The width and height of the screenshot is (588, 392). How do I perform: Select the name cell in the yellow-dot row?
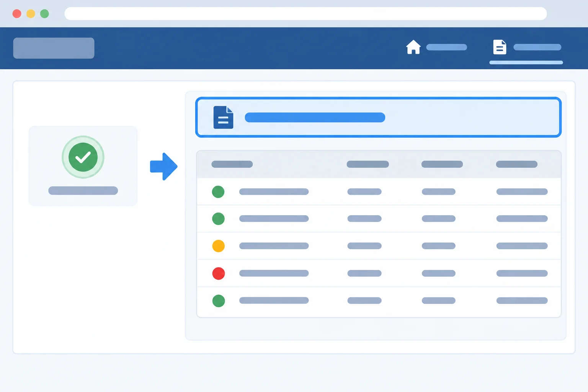[274, 246]
